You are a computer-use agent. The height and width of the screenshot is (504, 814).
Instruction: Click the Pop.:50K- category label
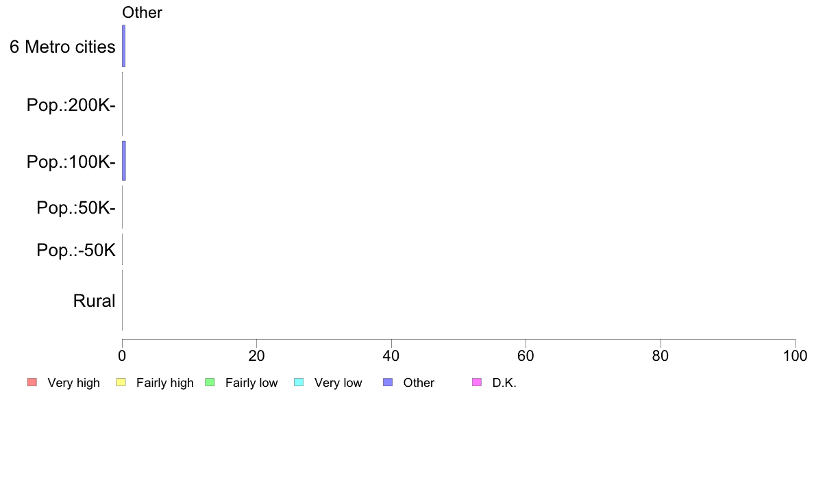[76, 207]
